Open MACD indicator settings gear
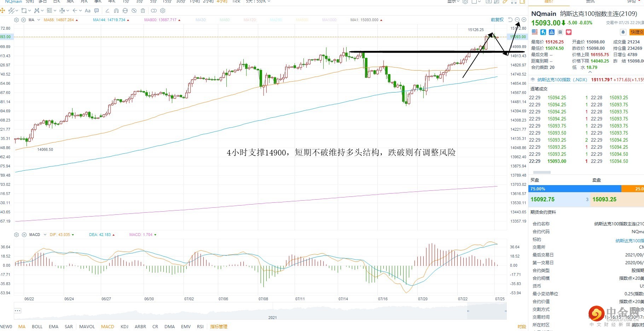Viewport: 644px width, 331px height. tap(16, 235)
